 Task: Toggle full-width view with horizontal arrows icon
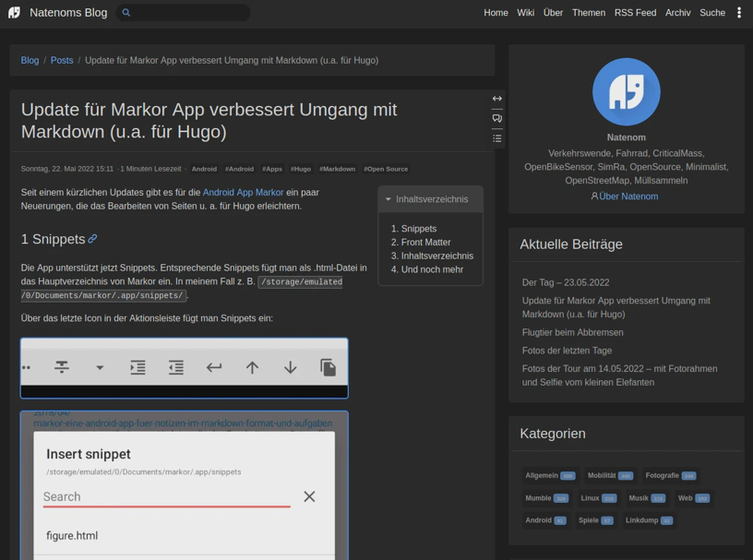(497, 99)
